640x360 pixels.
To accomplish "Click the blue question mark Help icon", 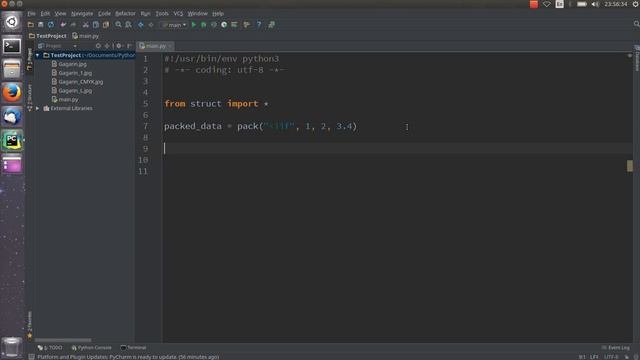I will [259, 25].
